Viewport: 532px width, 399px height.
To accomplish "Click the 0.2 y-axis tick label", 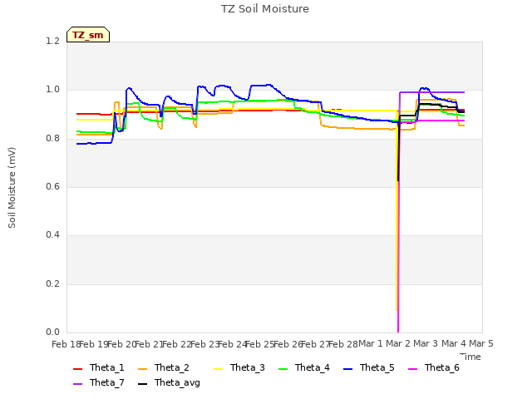I will (52, 283).
